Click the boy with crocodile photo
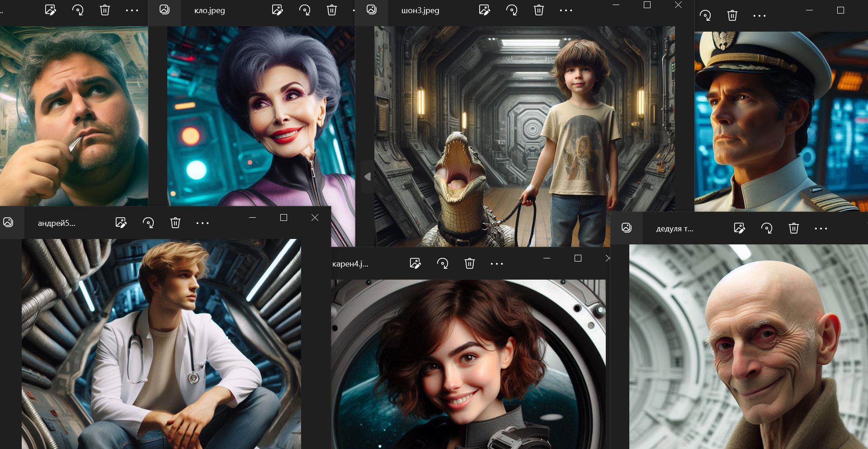 (x=524, y=136)
